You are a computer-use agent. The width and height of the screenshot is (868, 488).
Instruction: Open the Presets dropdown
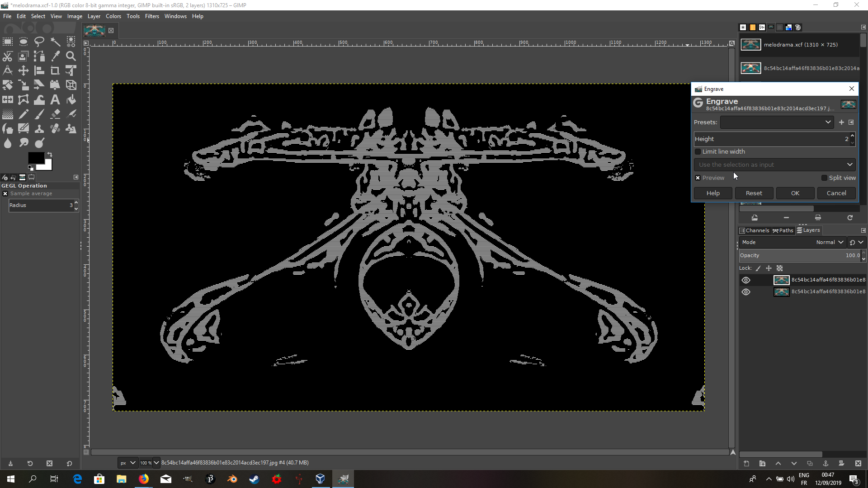pyautogui.click(x=776, y=122)
